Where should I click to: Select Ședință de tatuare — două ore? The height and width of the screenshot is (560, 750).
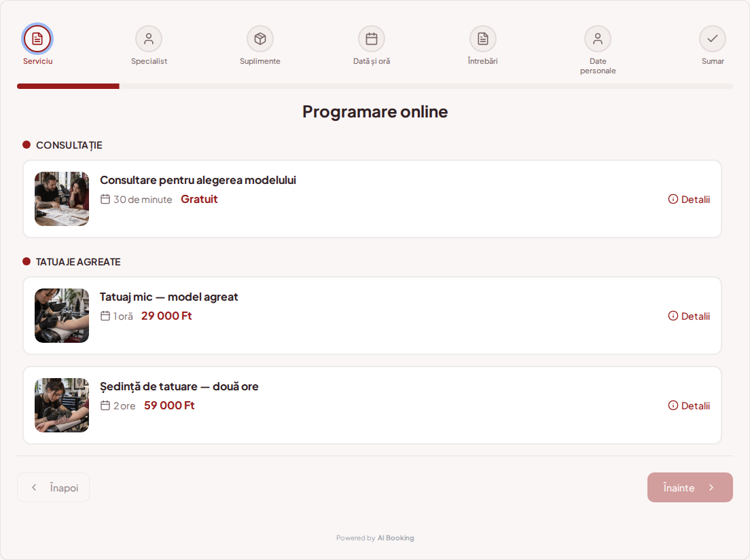[x=372, y=405]
